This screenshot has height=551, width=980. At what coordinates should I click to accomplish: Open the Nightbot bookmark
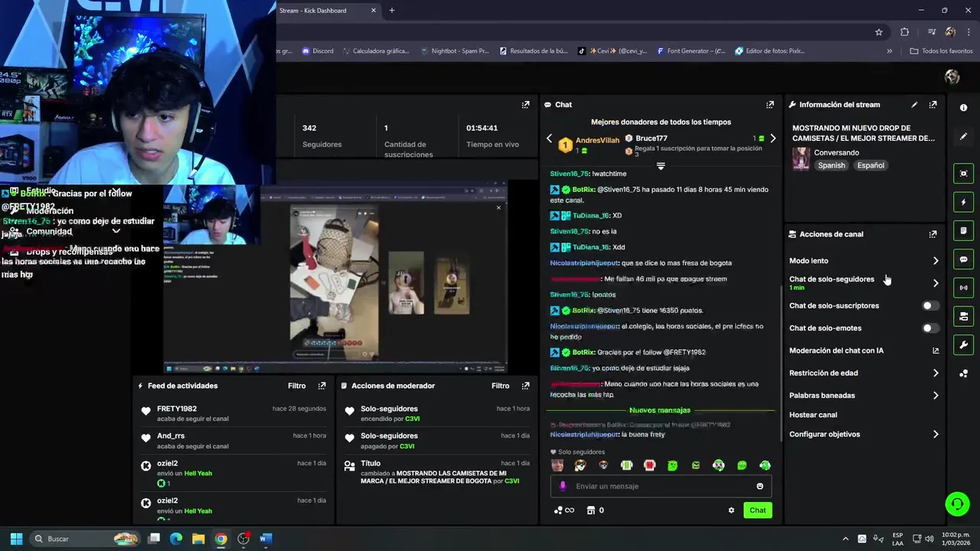pyautogui.click(x=455, y=51)
